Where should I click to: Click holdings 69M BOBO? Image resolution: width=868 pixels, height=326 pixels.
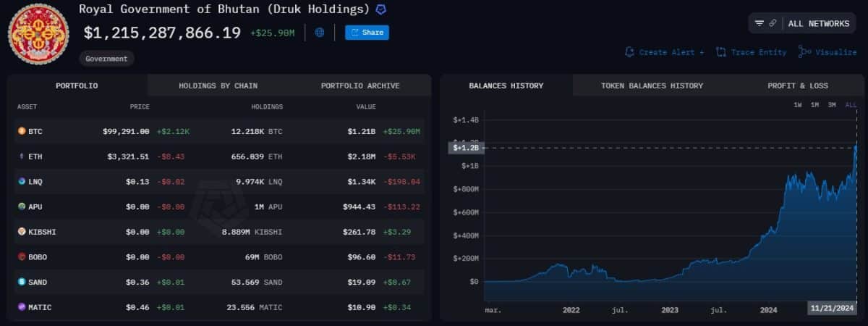263,256
